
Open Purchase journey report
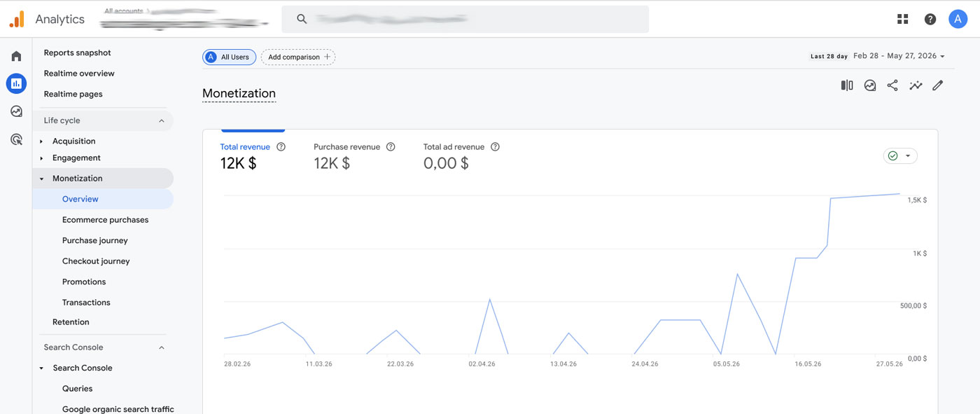94,240
